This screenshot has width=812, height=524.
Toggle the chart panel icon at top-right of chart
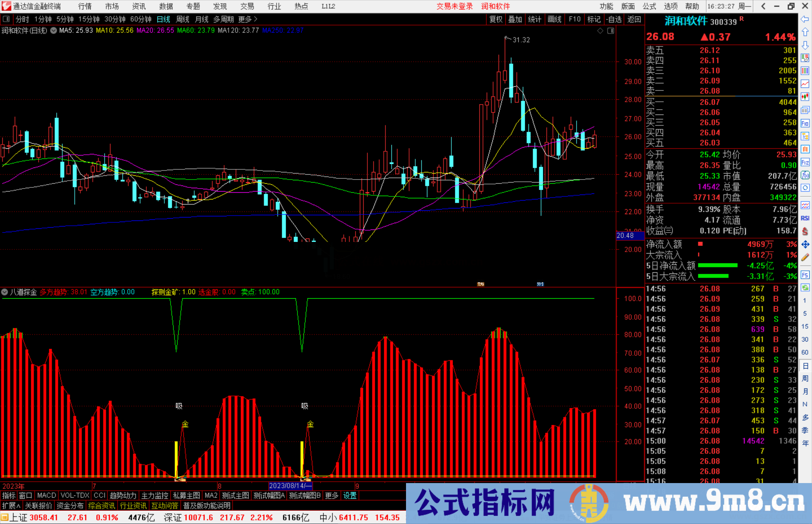click(611, 31)
